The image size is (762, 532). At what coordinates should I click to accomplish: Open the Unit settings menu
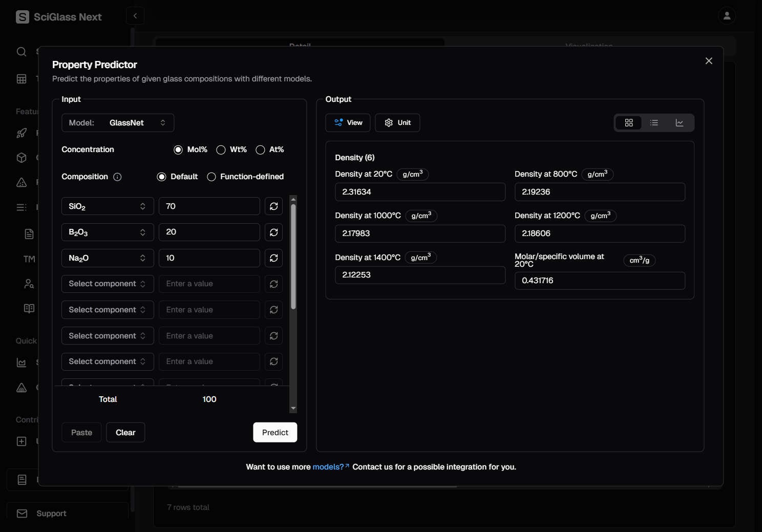[x=397, y=123]
